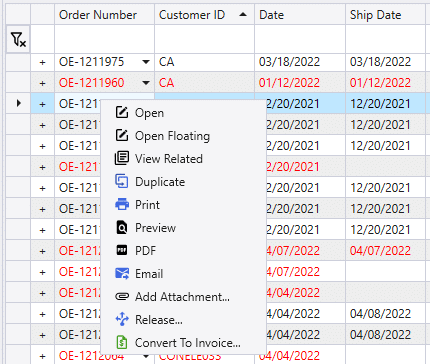
Task: Click the clear filter icon
Action: (18, 39)
